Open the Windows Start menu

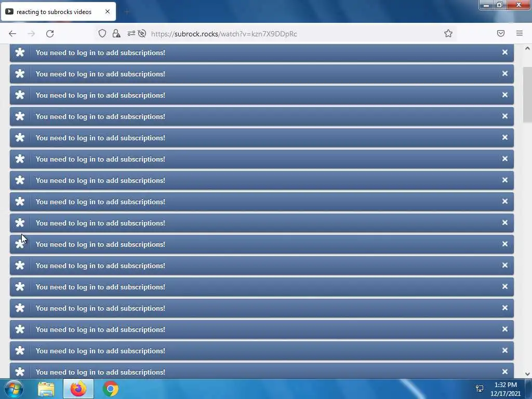coord(14,389)
